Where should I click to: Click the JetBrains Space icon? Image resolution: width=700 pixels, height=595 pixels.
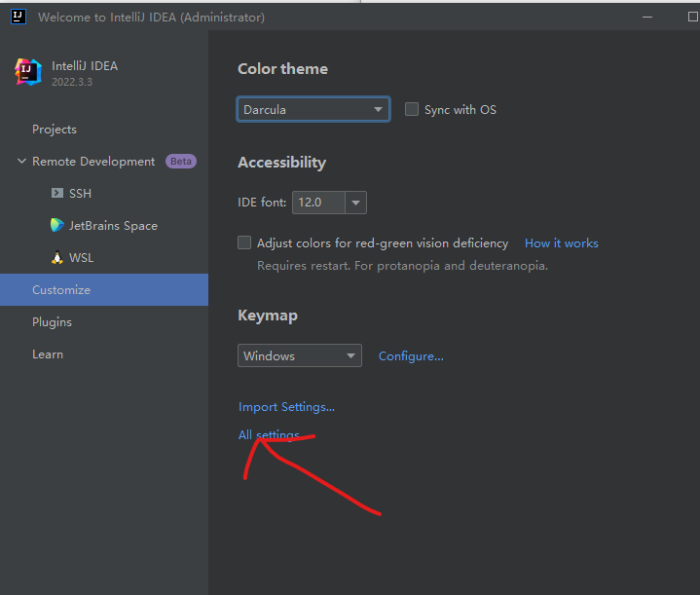(57, 225)
